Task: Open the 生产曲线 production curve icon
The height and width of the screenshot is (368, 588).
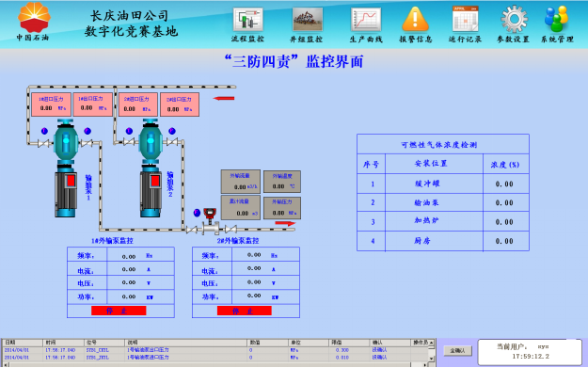Action: tap(366, 20)
